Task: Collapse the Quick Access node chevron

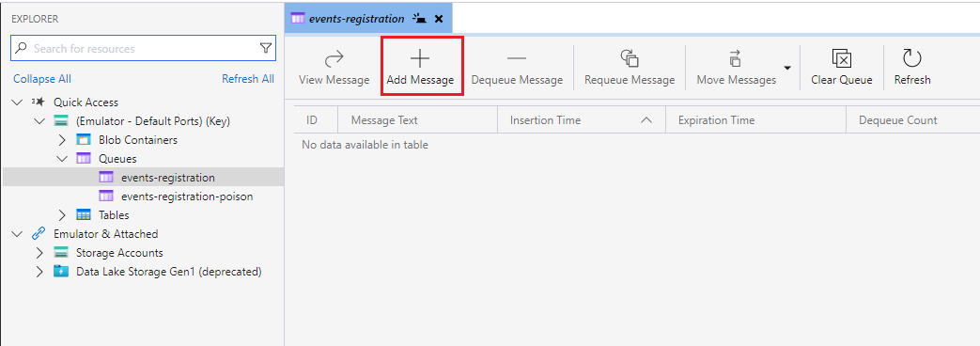Action: click(x=17, y=102)
